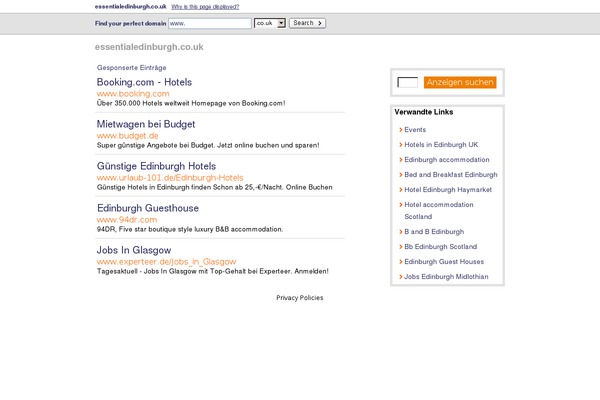Click the essentialedinburgh.co.uk heading
Viewport: 600px width, 400px height.
(x=149, y=47)
